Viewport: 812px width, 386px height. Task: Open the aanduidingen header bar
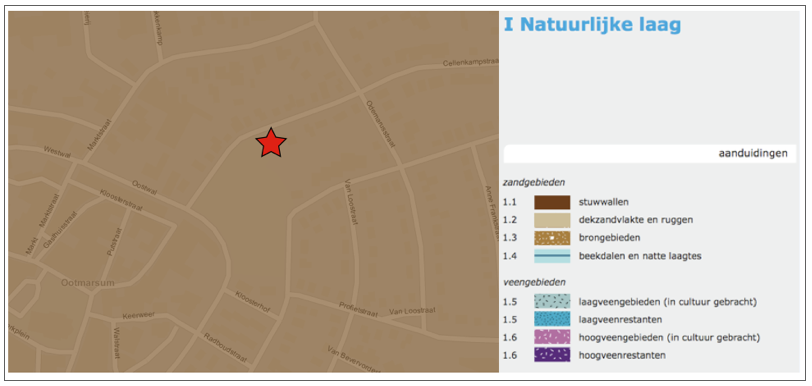650,154
